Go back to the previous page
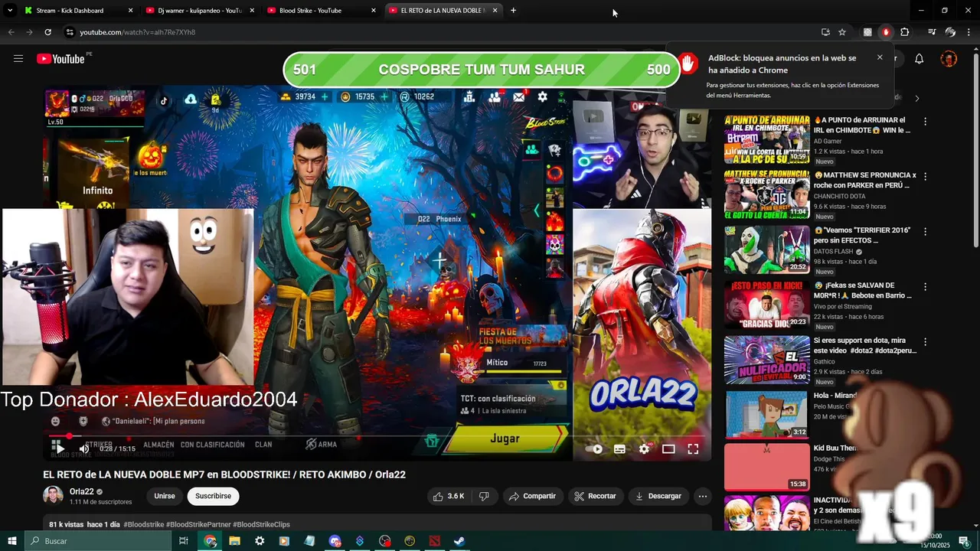The height and width of the screenshot is (551, 980). [11, 32]
